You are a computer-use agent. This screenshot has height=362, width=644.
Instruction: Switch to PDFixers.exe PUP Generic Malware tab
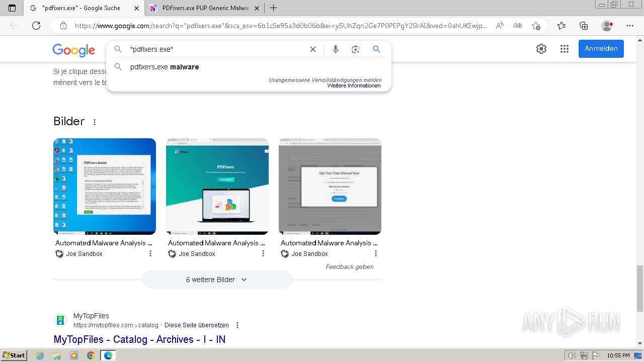[203, 8]
